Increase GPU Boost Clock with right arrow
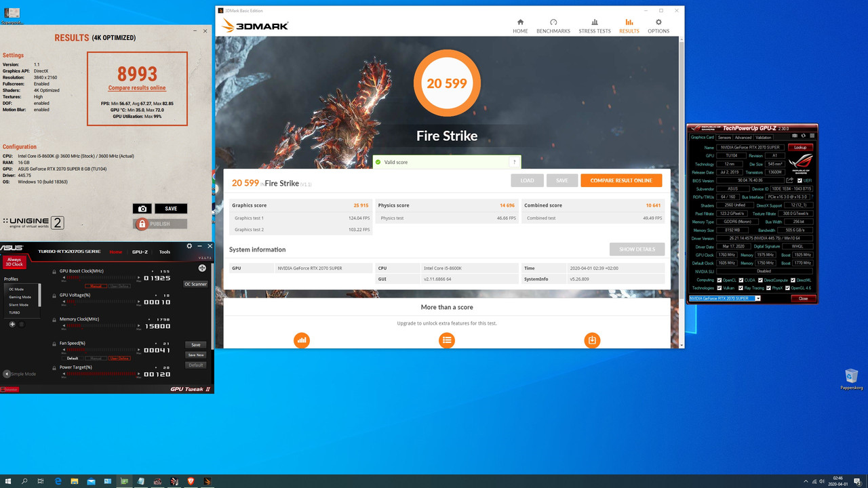The height and width of the screenshot is (488, 868). [139, 278]
